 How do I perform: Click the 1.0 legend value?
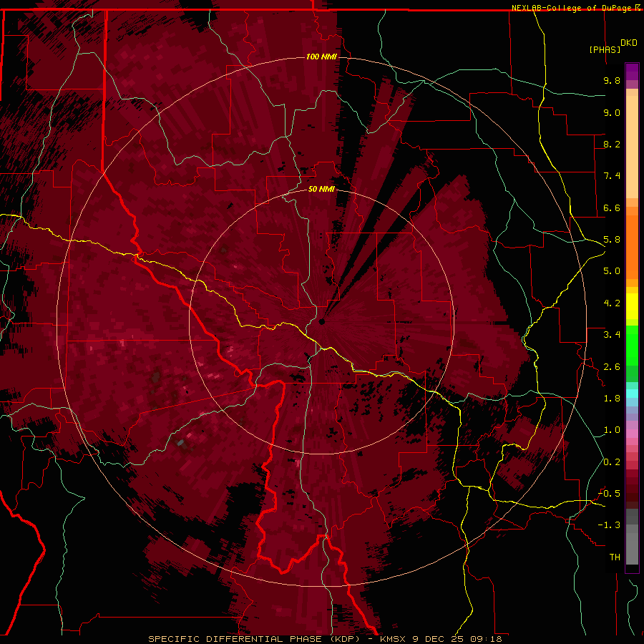click(x=612, y=430)
